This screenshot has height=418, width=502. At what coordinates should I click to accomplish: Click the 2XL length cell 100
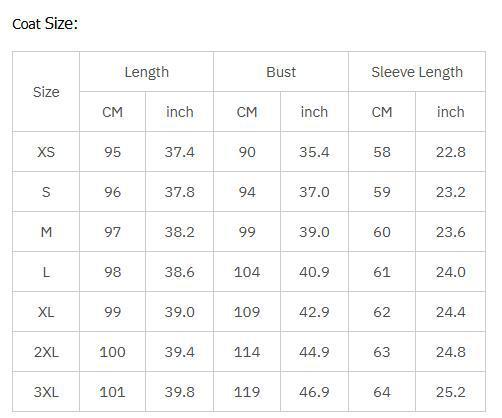click(x=112, y=352)
